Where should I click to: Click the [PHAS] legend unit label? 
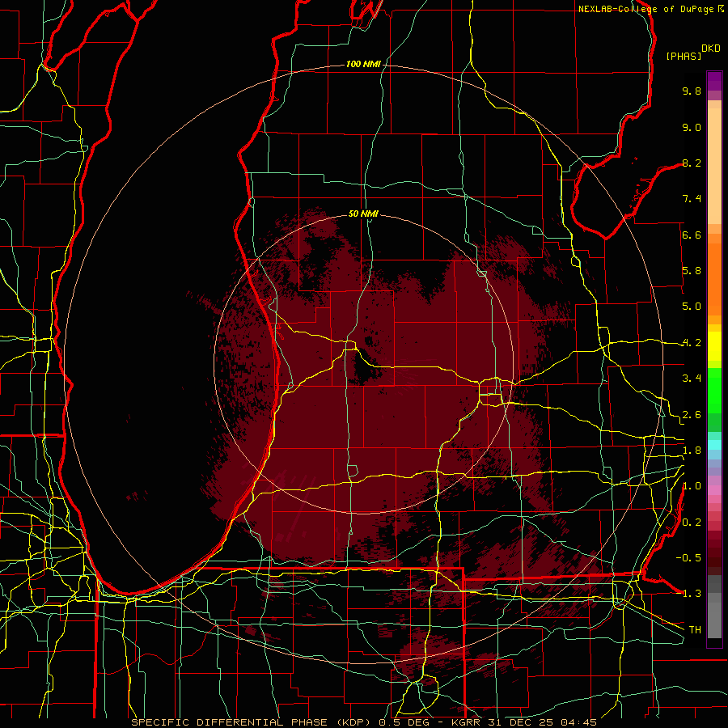pyautogui.click(x=684, y=56)
